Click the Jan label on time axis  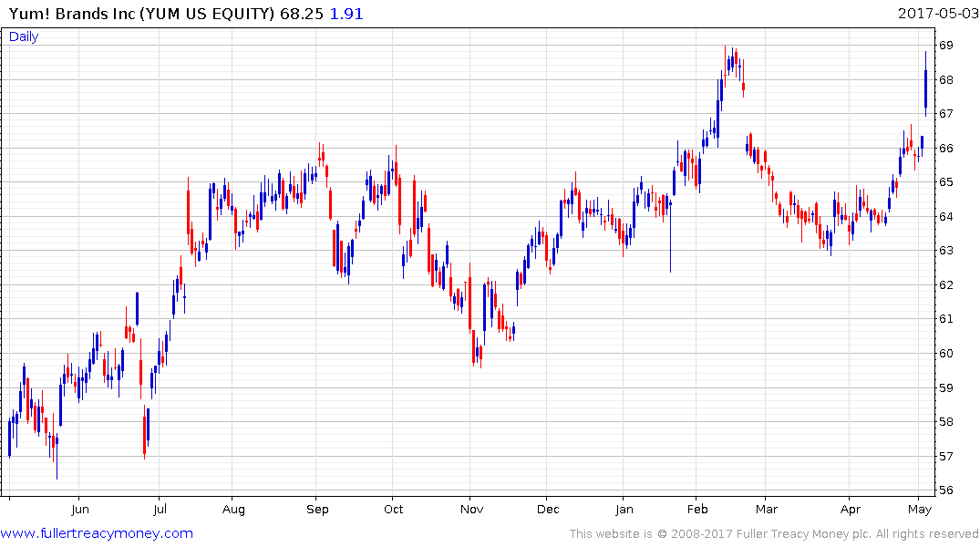point(624,509)
